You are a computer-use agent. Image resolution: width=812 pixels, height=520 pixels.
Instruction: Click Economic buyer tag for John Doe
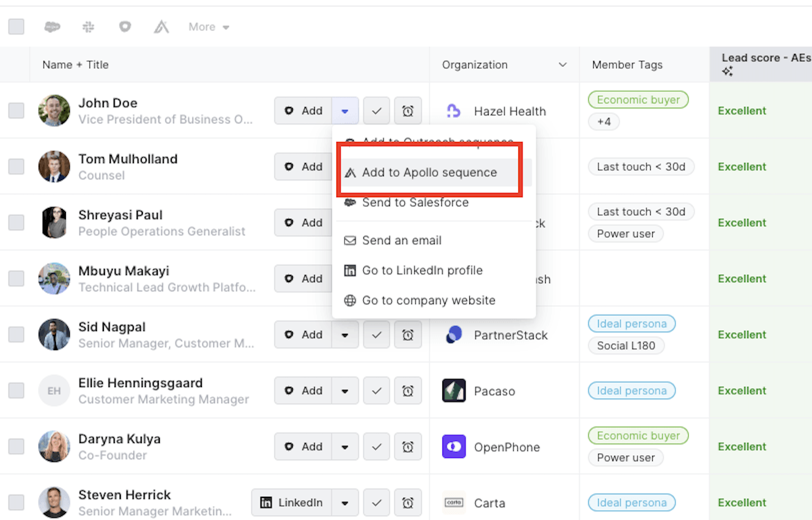click(x=639, y=100)
